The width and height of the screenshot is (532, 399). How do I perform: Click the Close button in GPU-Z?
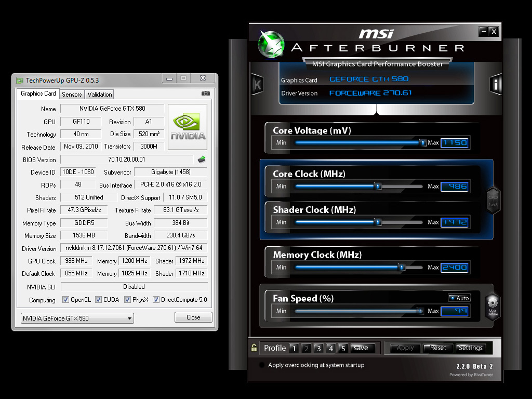[x=193, y=317]
